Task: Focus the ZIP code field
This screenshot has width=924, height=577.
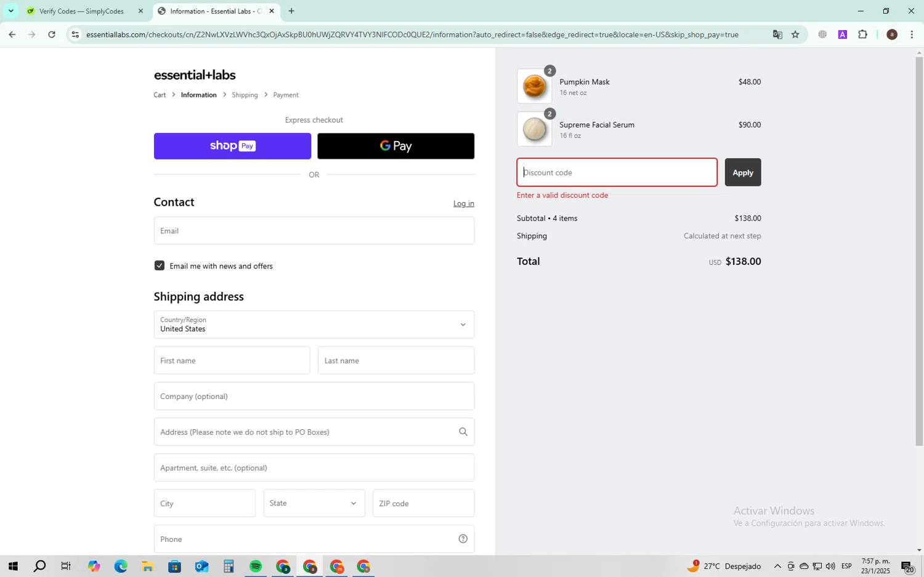Action: pyautogui.click(x=423, y=503)
